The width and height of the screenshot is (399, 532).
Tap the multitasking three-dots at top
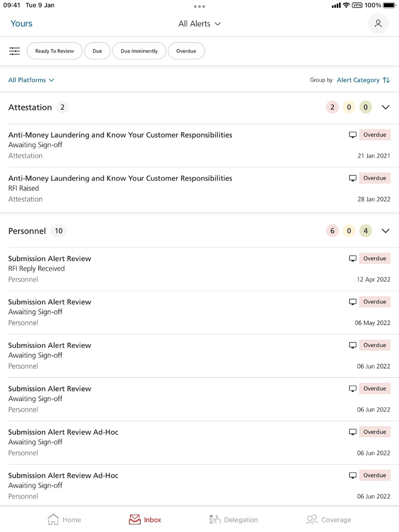(x=199, y=6)
